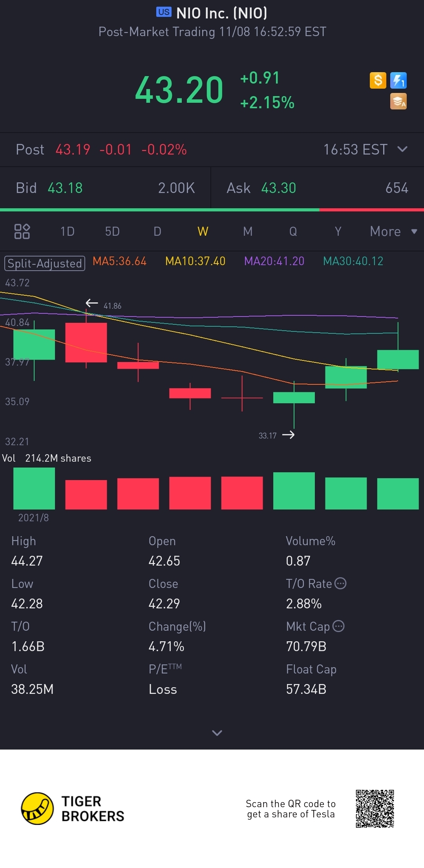This screenshot has width=424, height=868.
Task: Tap the blue lightning bolt icon
Action: pos(398,80)
